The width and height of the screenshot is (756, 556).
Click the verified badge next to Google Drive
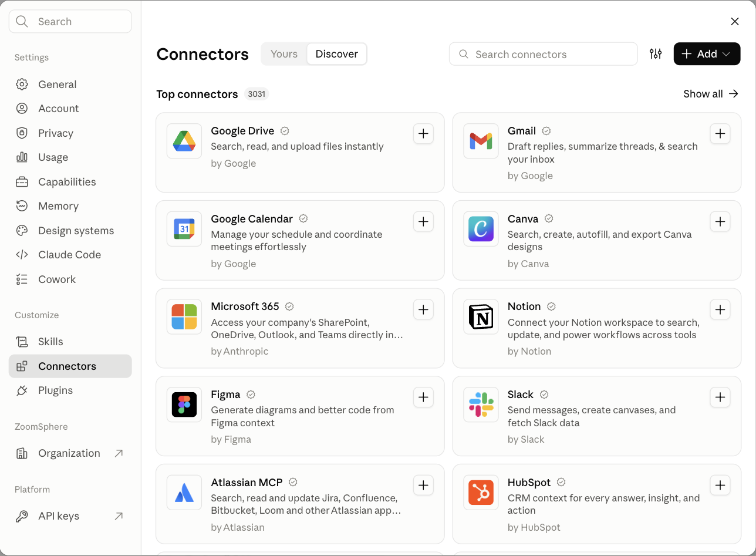(x=285, y=131)
